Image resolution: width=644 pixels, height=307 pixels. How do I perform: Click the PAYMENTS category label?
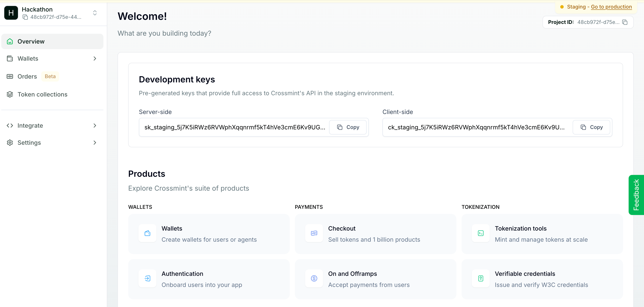309,207
